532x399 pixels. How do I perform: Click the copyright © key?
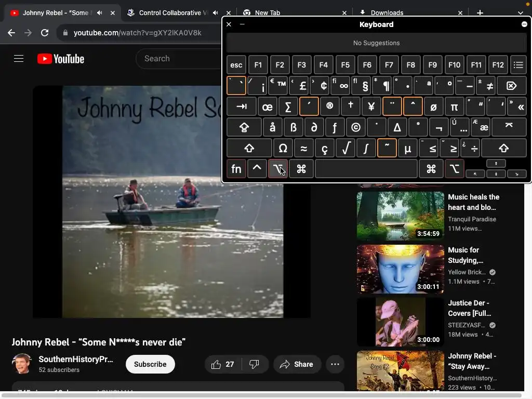point(355,127)
